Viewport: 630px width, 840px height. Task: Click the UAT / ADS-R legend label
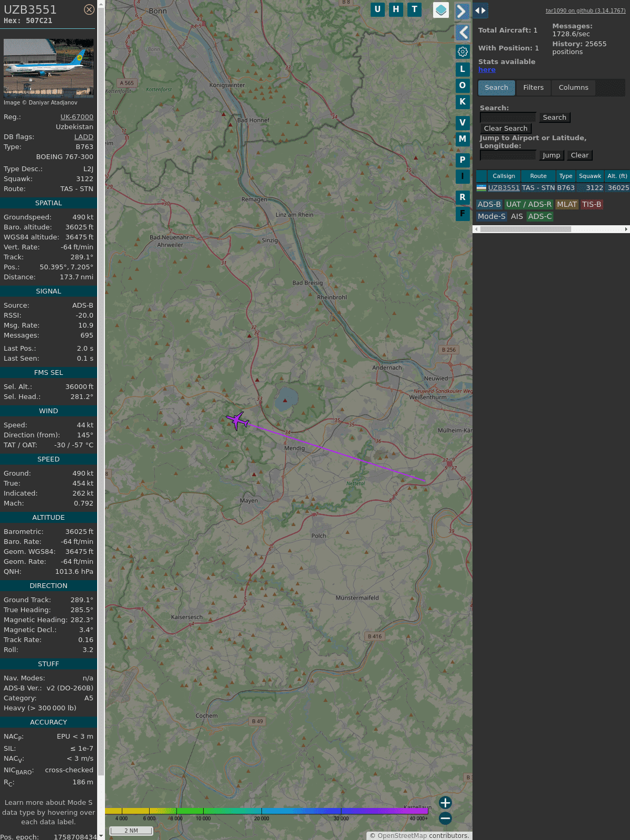point(529,205)
